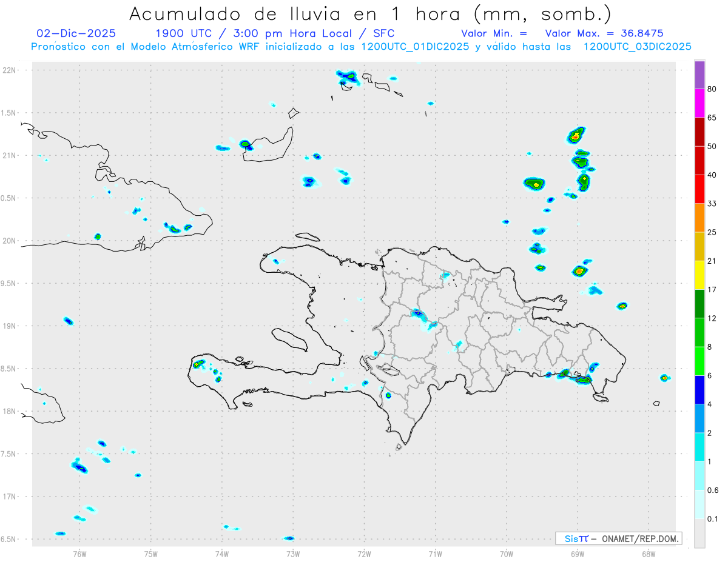Click the legend value '12'

pyautogui.click(x=712, y=318)
